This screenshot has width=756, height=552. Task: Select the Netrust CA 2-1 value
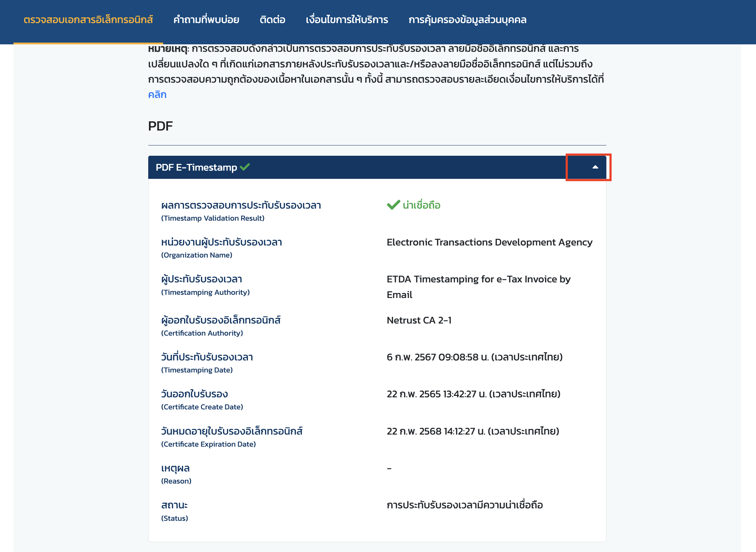(419, 320)
